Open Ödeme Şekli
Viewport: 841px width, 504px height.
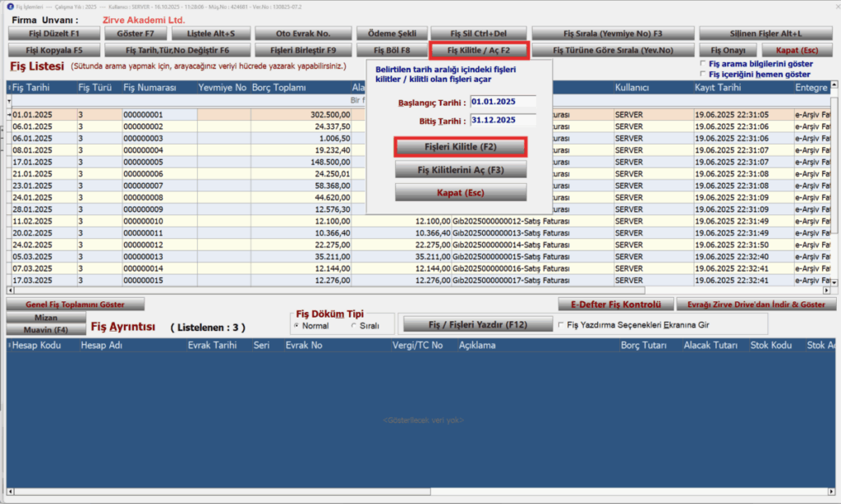(x=392, y=33)
